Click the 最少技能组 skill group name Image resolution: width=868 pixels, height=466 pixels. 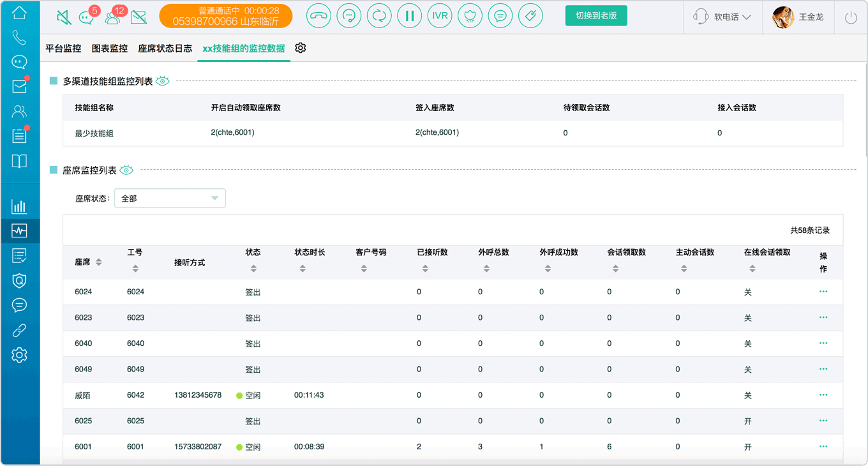click(94, 133)
